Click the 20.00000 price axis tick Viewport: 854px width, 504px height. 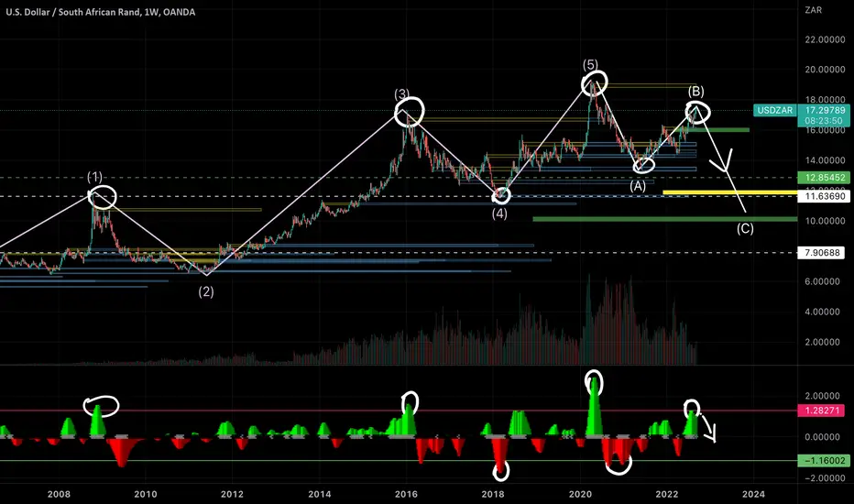(825, 70)
